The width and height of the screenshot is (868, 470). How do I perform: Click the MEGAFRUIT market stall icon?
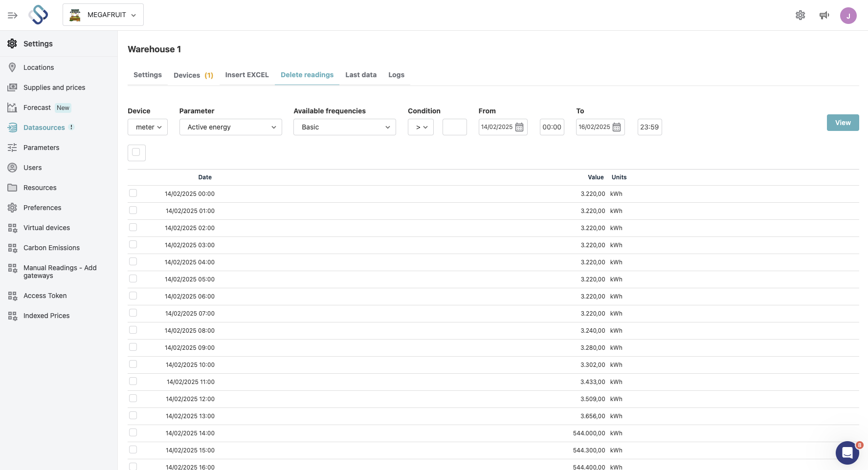75,15
